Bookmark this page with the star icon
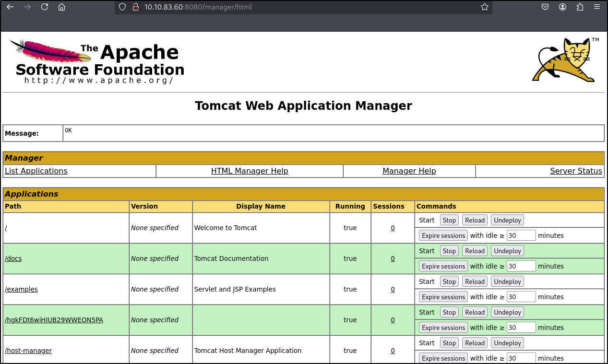Image resolution: width=608 pixels, height=364 pixels. [484, 7]
